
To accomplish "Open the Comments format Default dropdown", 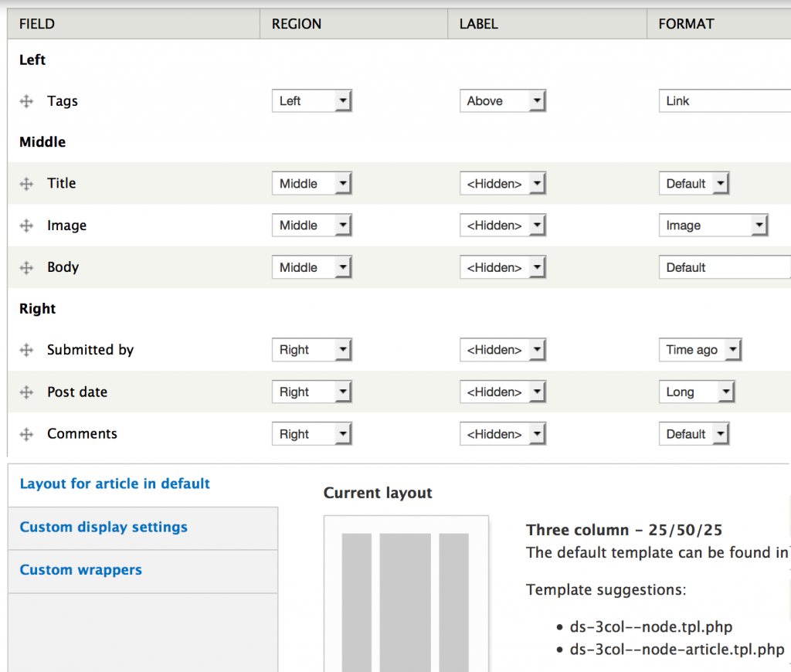I will point(693,434).
